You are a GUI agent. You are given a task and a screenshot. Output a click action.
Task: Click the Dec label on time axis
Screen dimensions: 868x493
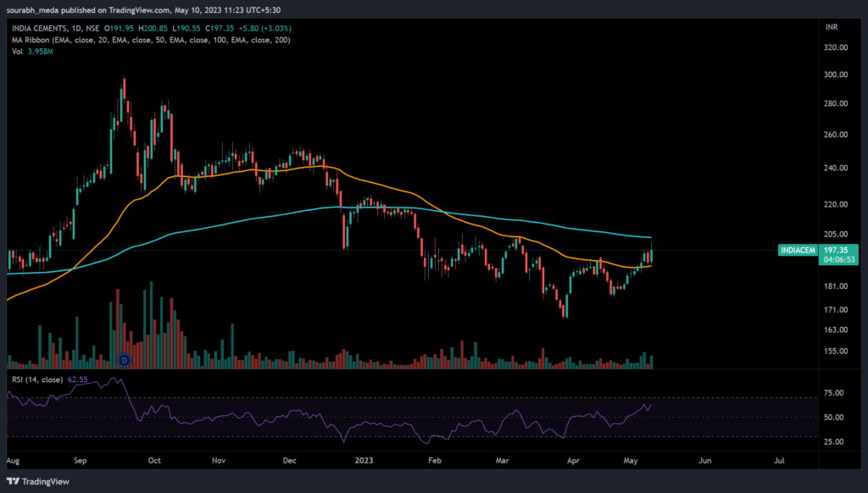(290, 460)
